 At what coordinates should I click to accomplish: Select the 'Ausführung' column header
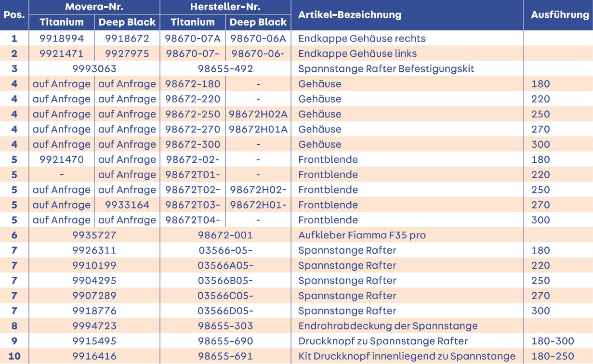click(x=560, y=15)
